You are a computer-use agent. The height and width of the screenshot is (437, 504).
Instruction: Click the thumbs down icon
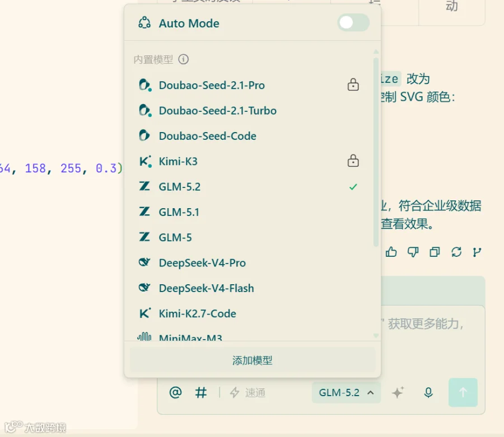[x=413, y=252]
